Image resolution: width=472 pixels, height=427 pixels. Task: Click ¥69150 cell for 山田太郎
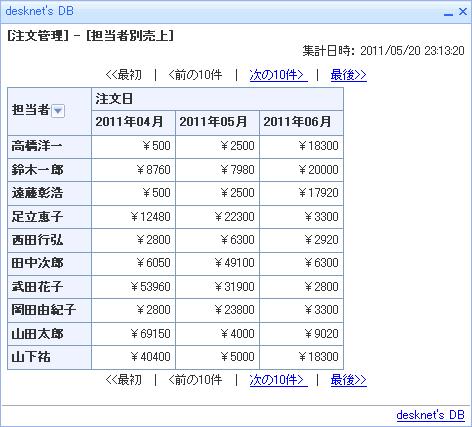(133, 334)
